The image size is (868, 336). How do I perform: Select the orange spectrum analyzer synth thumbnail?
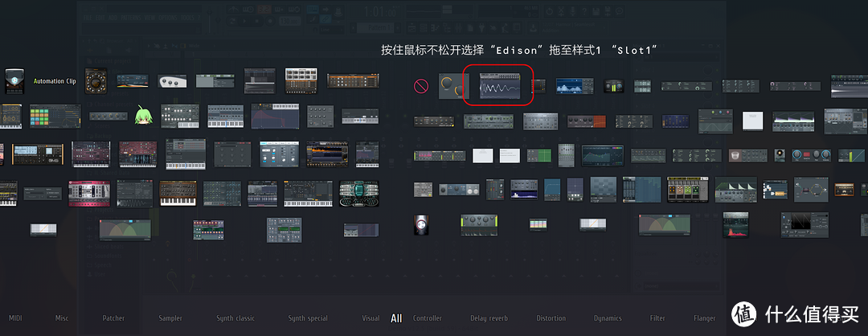[327, 154]
